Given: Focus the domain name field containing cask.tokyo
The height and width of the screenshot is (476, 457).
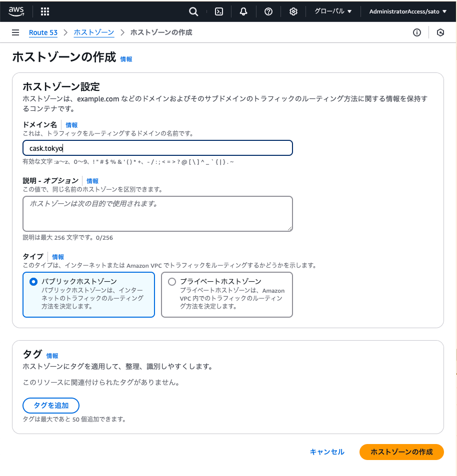Looking at the screenshot, I should click(x=157, y=148).
